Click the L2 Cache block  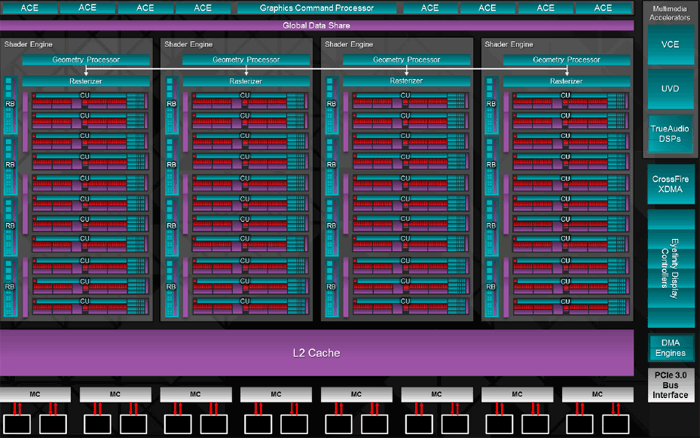320,354
